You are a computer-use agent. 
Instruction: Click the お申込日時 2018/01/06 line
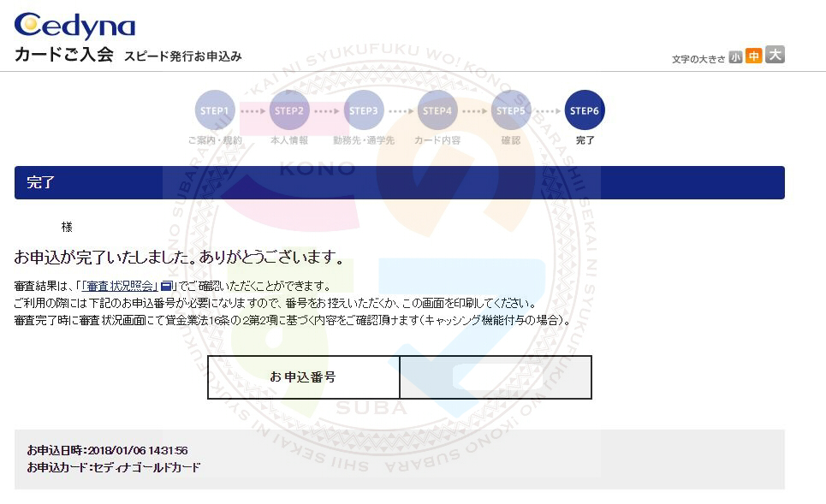pos(108,450)
